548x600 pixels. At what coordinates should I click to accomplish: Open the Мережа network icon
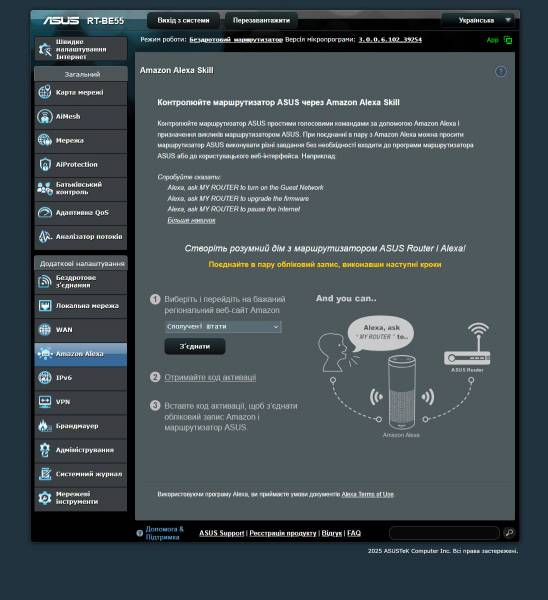(45, 140)
